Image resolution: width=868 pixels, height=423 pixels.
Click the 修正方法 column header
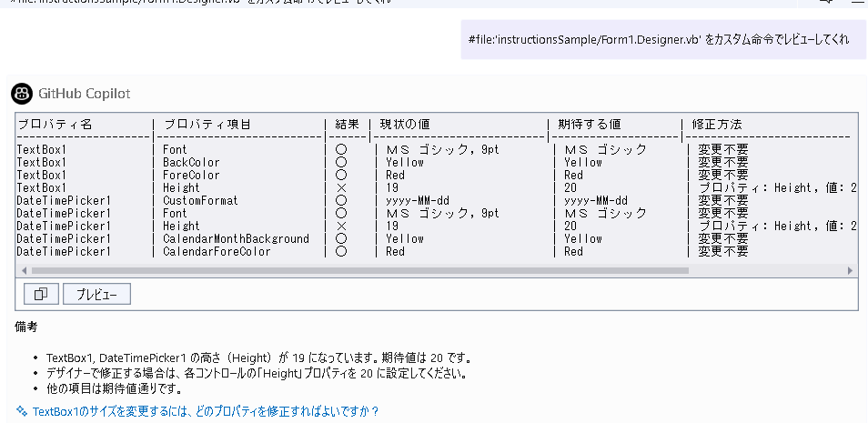(716, 124)
